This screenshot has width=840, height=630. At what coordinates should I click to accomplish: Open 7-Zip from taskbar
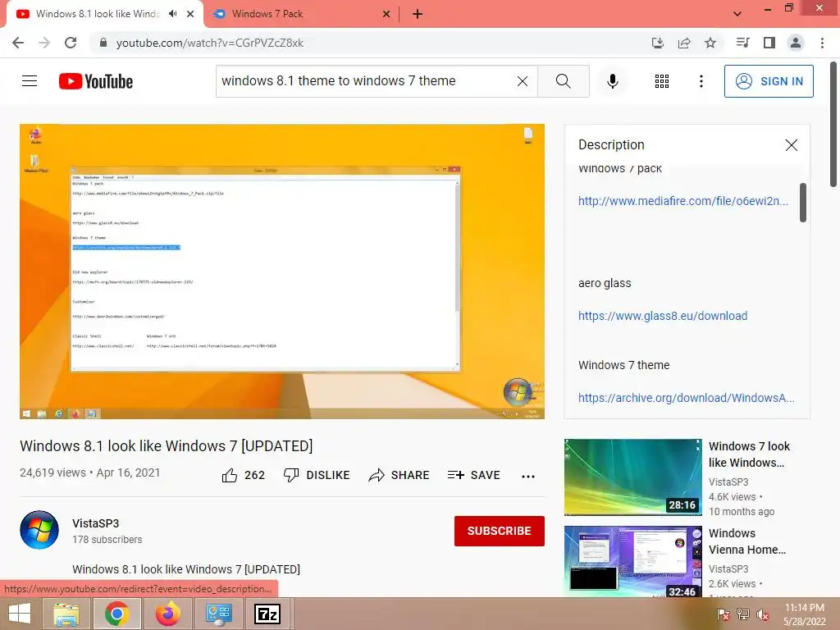[267, 614]
